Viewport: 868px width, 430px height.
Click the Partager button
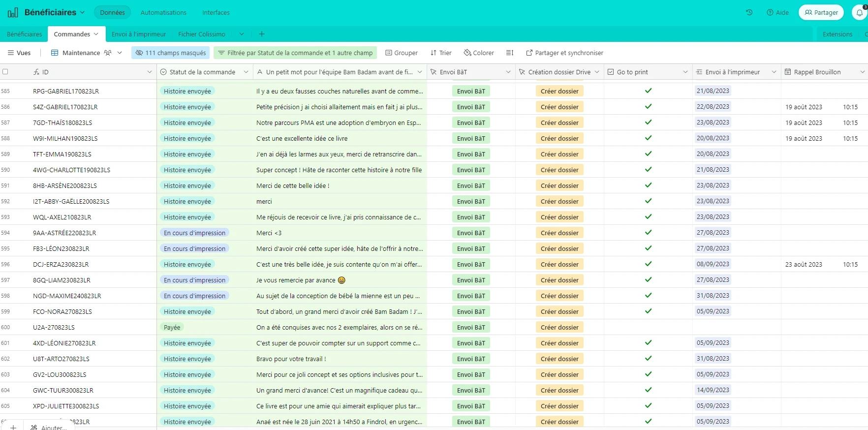821,12
